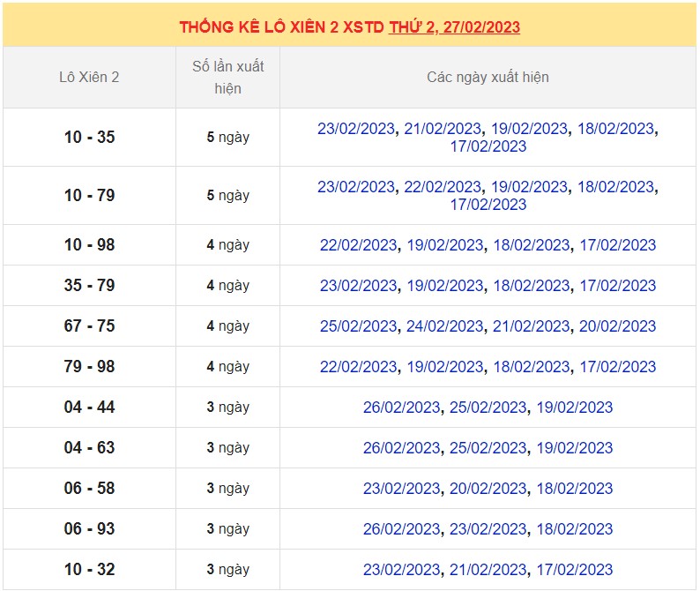This screenshot has height=591, width=700.
Task: Click 19/02/2023 in the 35 - 79 row
Action: (x=444, y=286)
